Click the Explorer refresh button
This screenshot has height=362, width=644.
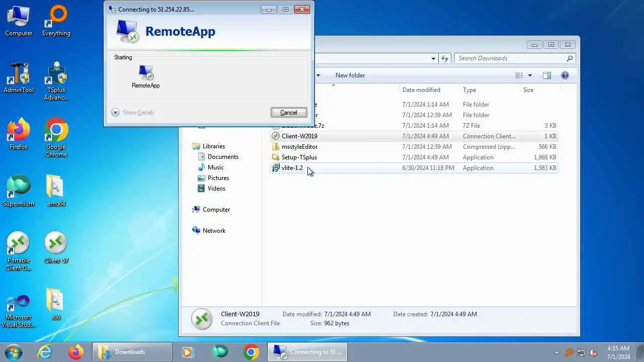(445, 58)
